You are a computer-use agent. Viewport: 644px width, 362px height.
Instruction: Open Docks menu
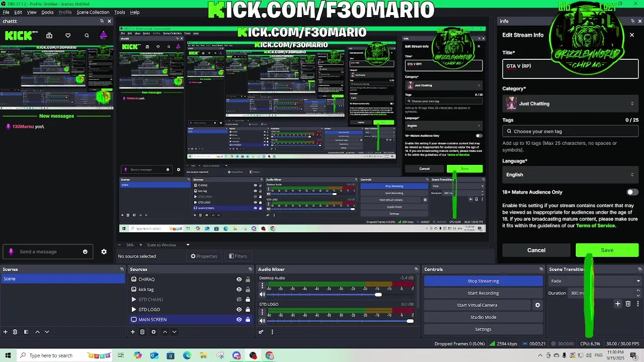point(47,12)
